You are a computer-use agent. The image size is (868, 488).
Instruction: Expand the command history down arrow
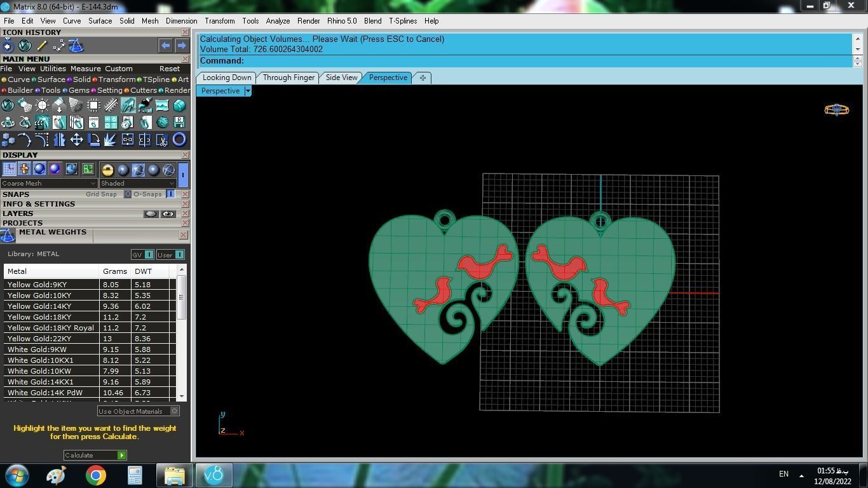point(857,50)
